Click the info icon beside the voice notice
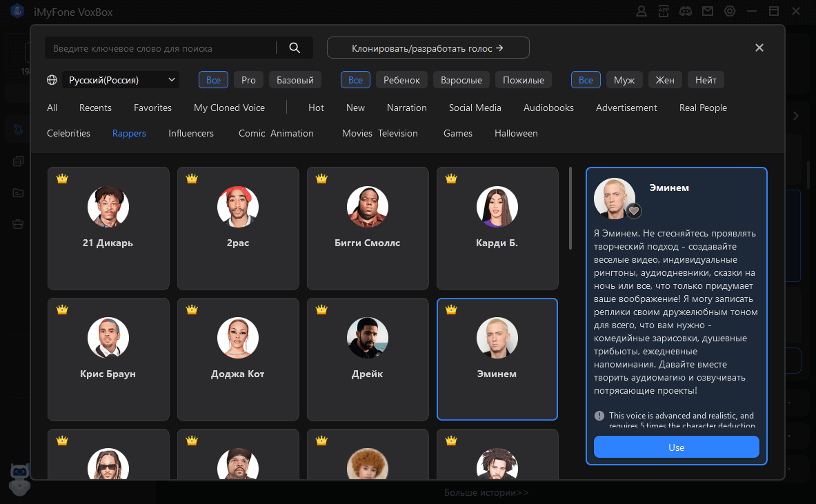 click(599, 416)
